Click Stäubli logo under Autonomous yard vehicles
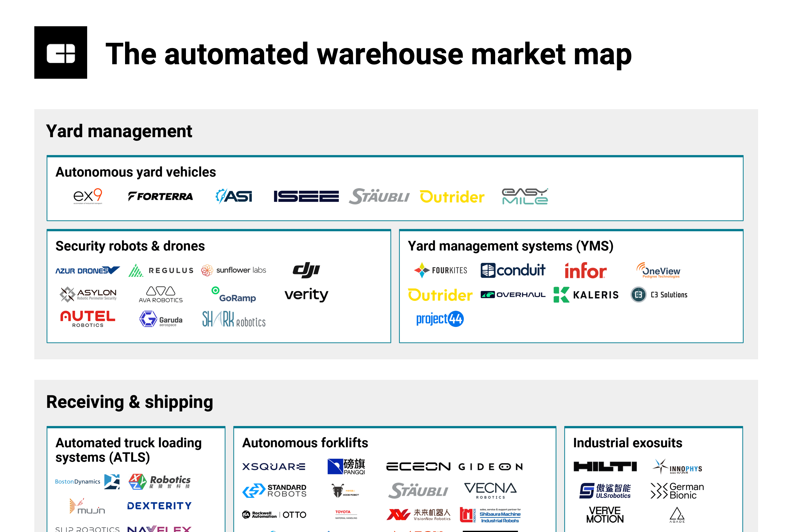 pos(379,196)
